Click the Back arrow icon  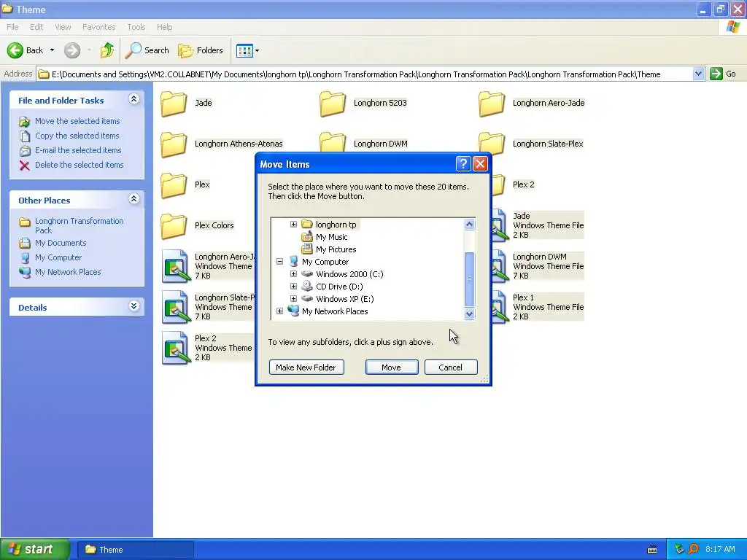pos(15,50)
